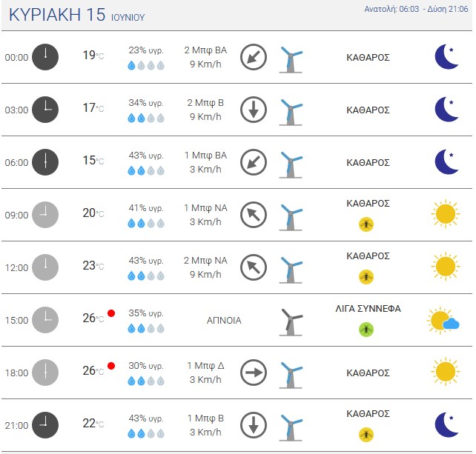Viewport: 476px width, 454px height.
Task: Click the clock icon for 00:00
Action: pos(45,57)
